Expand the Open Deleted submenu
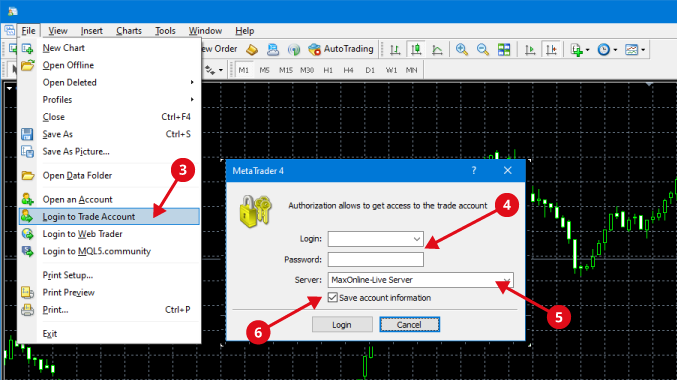Viewport: 677px width, 380px height. click(192, 82)
